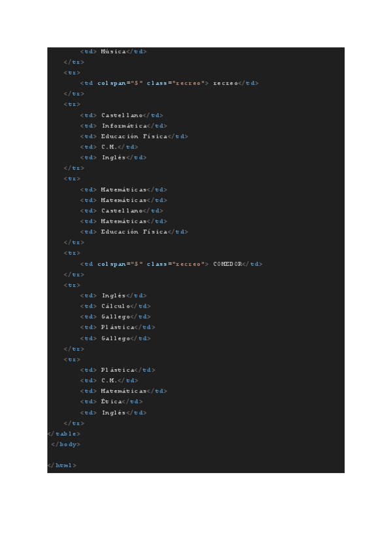392x554 pixels.
Task: Click the Matemáticas line above Ética
Action: tap(123, 391)
